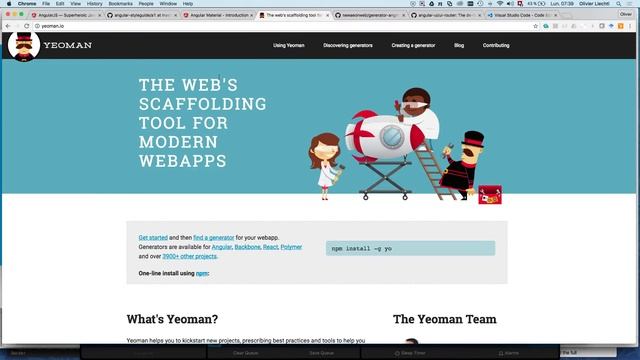This screenshot has height=360, width=640.
Task: Bookmark this page with the star icon
Action: [536, 26]
